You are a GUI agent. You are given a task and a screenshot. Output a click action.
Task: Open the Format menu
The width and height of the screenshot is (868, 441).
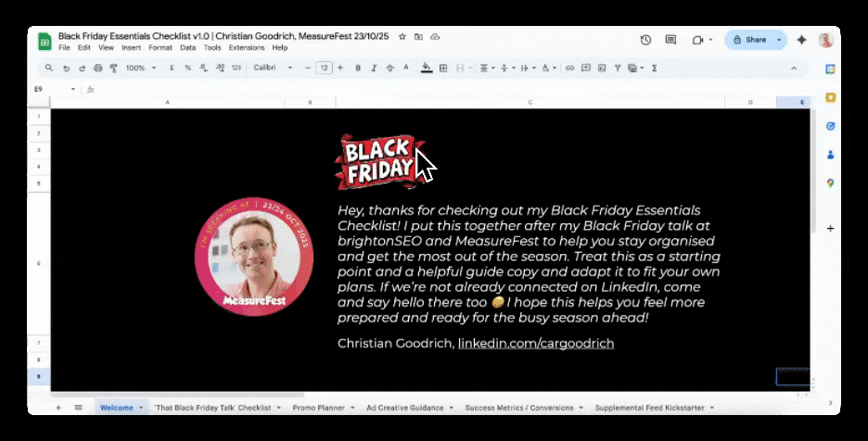[160, 47]
